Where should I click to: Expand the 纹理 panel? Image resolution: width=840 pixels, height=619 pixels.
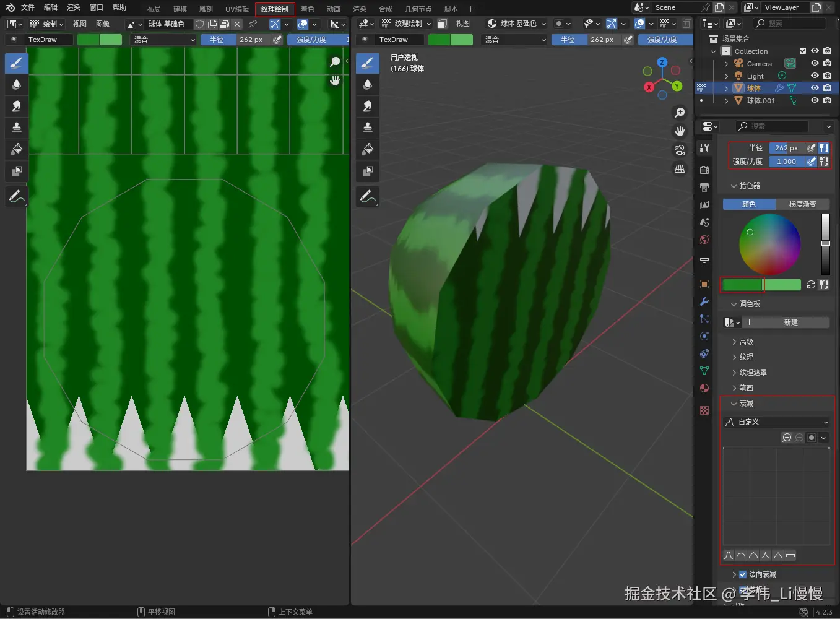tap(747, 357)
